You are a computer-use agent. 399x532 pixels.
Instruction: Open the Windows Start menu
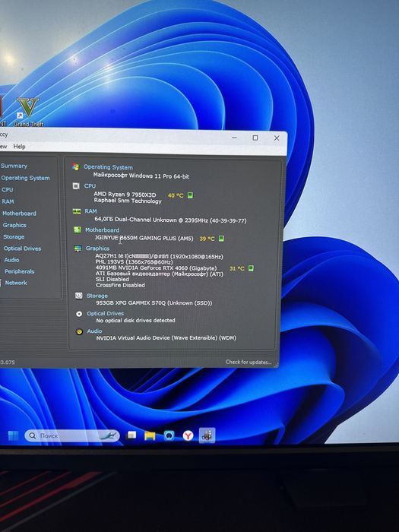click(x=13, y=435)
